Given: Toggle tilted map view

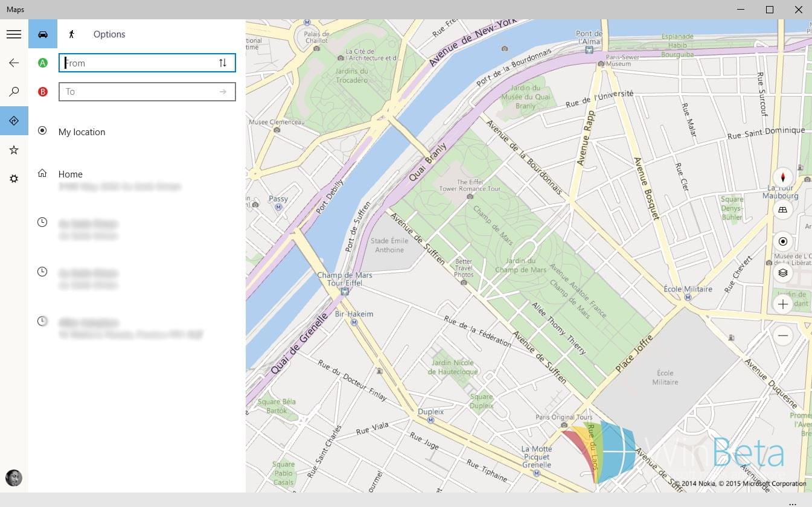Looking at the screenshot, I should [783, 210].
